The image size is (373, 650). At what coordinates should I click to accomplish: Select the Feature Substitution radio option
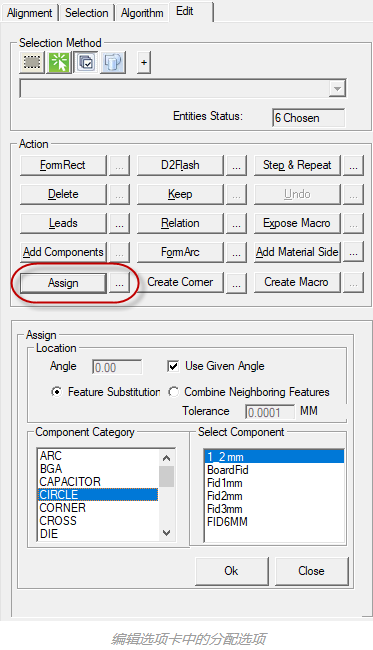pos(56,392)
